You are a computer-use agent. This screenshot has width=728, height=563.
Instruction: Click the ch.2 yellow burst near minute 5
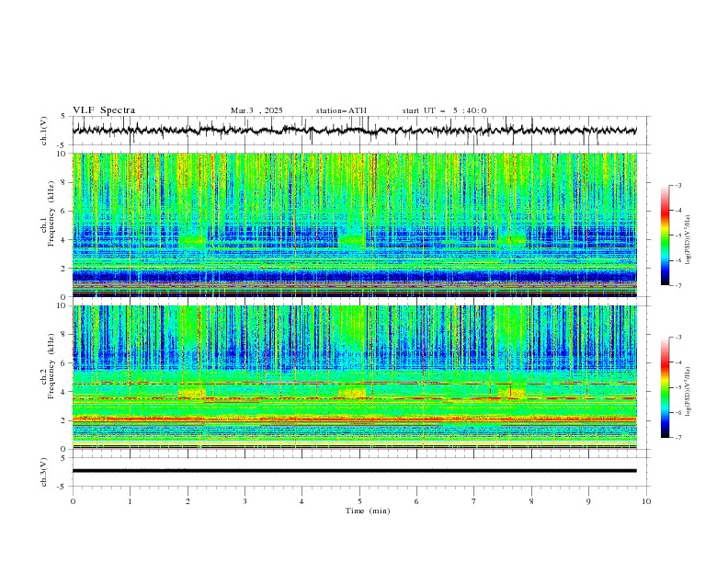[x=352, y=392]
